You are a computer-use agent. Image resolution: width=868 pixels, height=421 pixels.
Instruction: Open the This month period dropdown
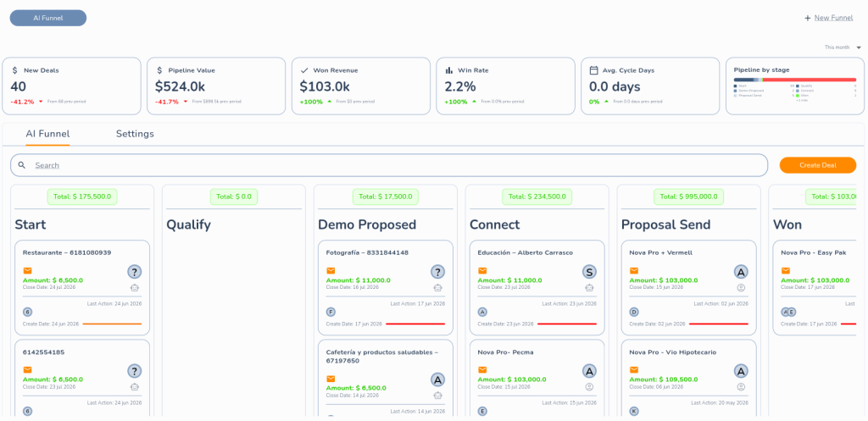843,47
